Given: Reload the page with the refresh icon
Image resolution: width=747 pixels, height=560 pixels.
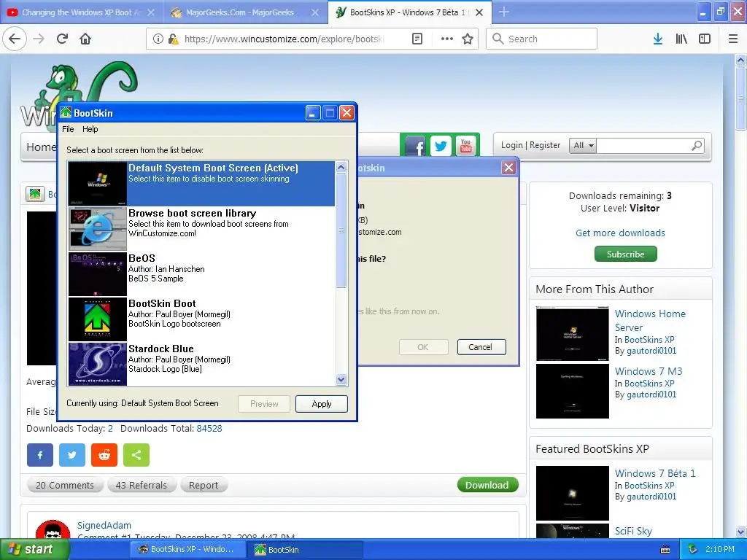Looking at the screenshot, I should (62, 39).
